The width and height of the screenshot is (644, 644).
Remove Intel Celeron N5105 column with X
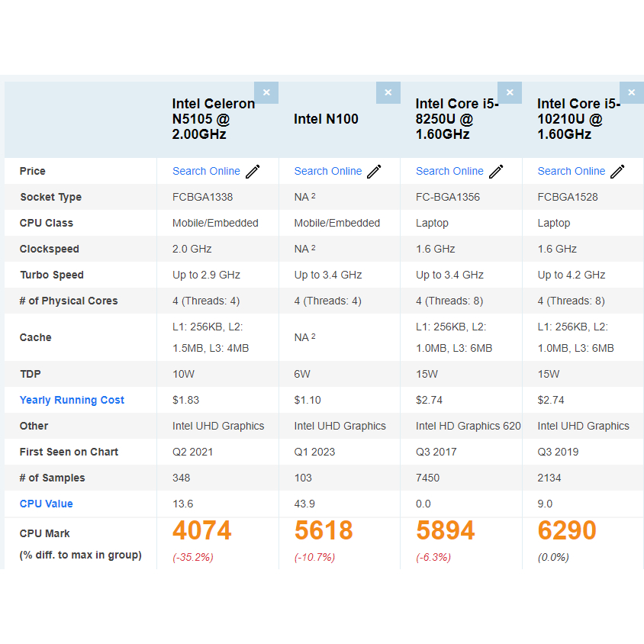click(x=266, y=92)
